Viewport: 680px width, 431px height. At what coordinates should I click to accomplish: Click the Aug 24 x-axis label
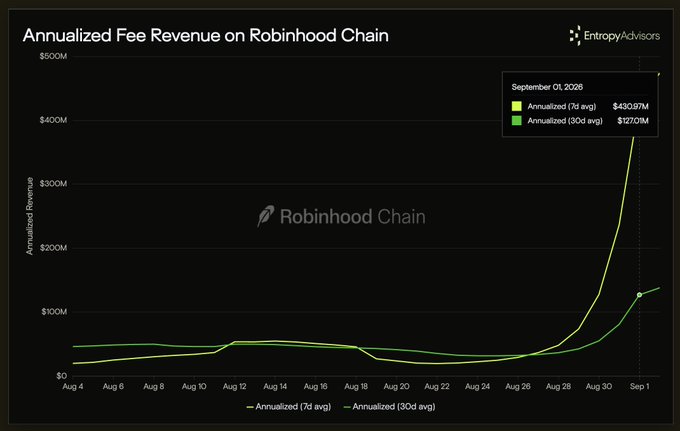477,386
